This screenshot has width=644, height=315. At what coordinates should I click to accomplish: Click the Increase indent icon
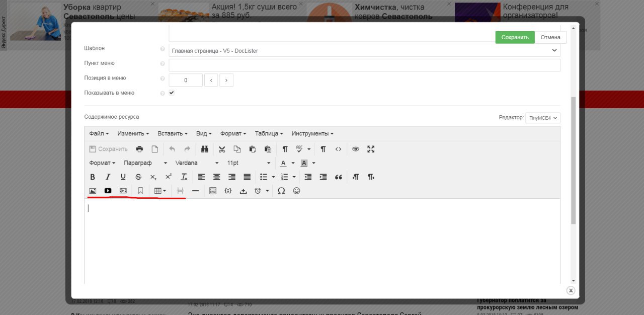pyautogui.click(x=323, y=177)
